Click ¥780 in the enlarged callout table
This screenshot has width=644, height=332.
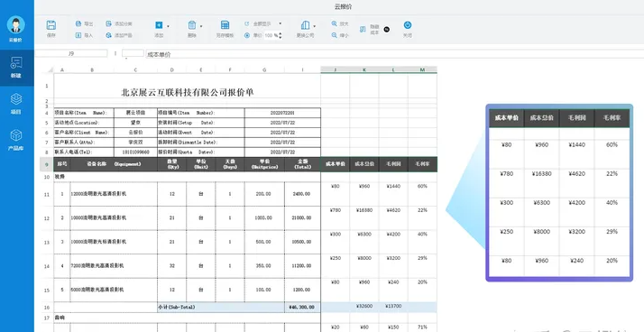pyautogui.click(x=507, y=174)
